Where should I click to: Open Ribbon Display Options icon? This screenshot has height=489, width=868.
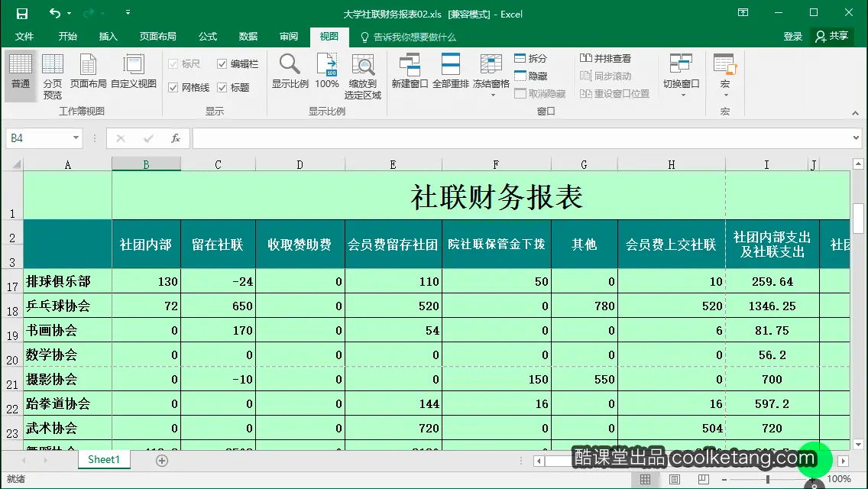pyautogui.click(x=743, y=13)
